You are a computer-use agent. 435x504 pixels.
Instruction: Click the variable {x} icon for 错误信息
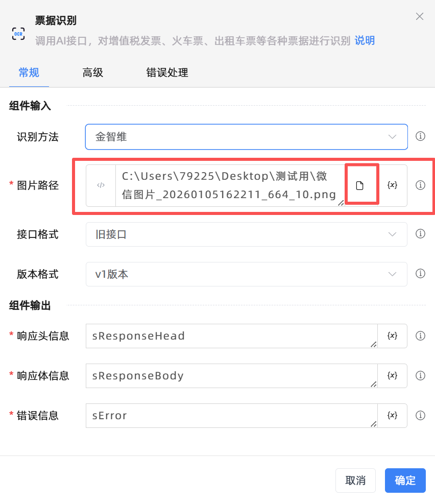coord(392,416)
